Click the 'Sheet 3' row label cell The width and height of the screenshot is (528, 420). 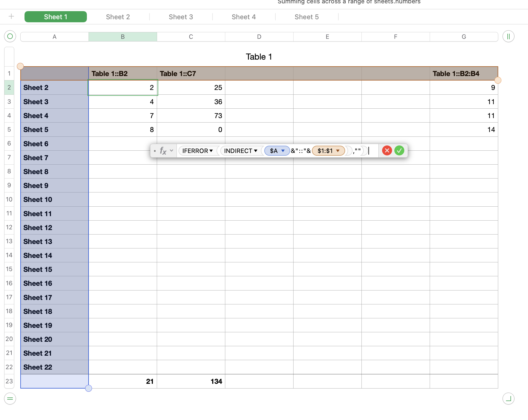pyautogui.click(x=55, y=102)
